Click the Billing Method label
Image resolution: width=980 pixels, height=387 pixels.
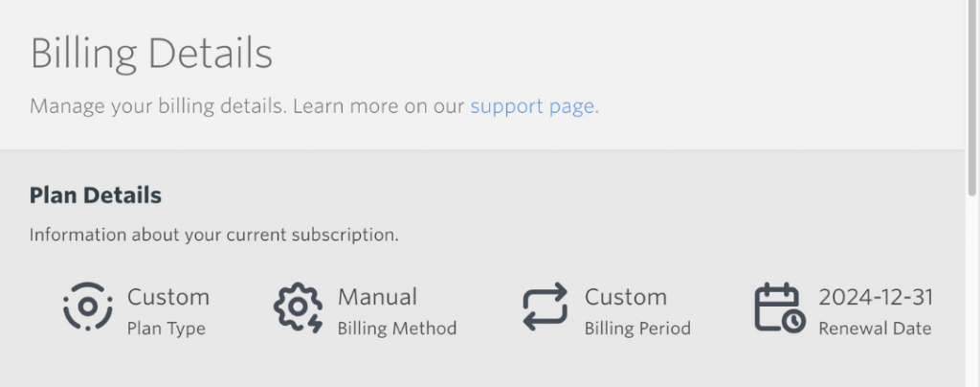point(397,329)
